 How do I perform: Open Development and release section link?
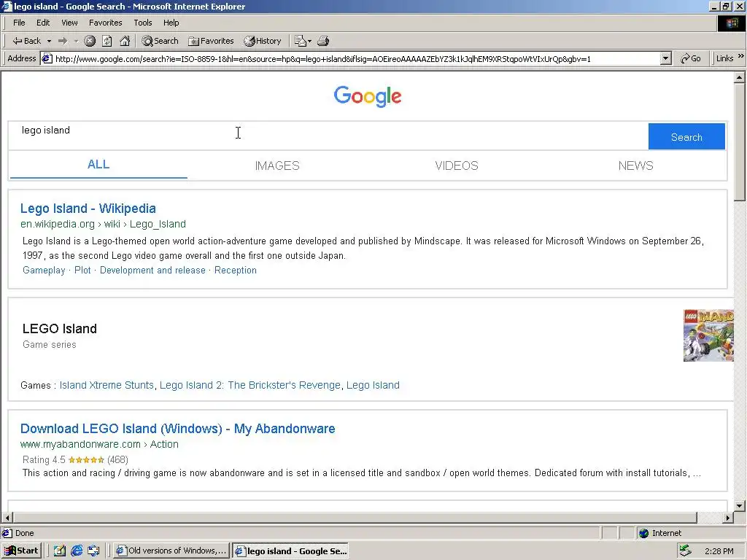pyautogui.click(x=152, y=270)
